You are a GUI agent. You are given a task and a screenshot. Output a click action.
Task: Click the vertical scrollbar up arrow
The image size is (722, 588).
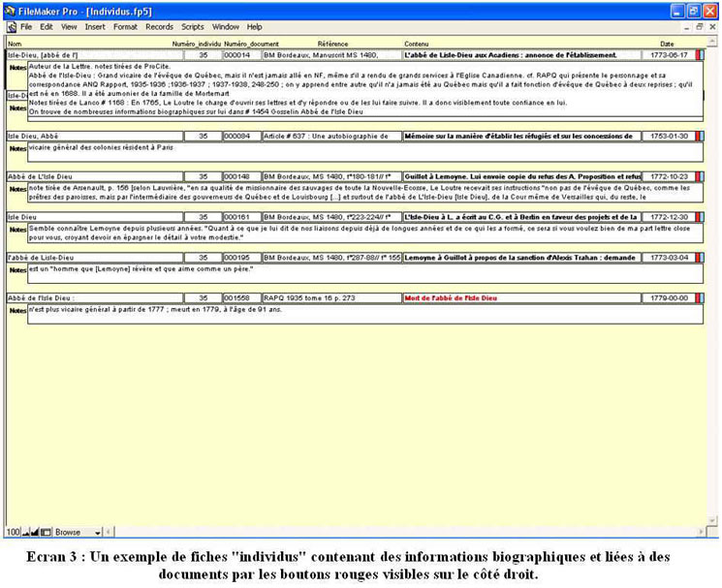[712, 42]
